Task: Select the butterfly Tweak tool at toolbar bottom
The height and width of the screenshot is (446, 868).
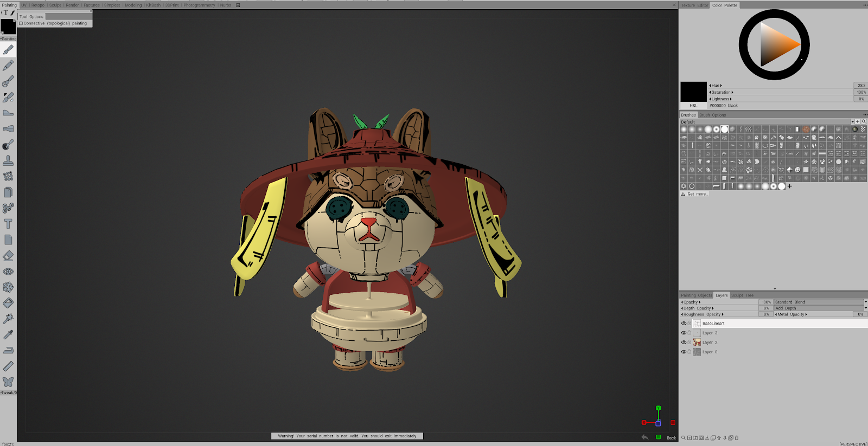Action: pyautogui.click(x=8, y=382)
